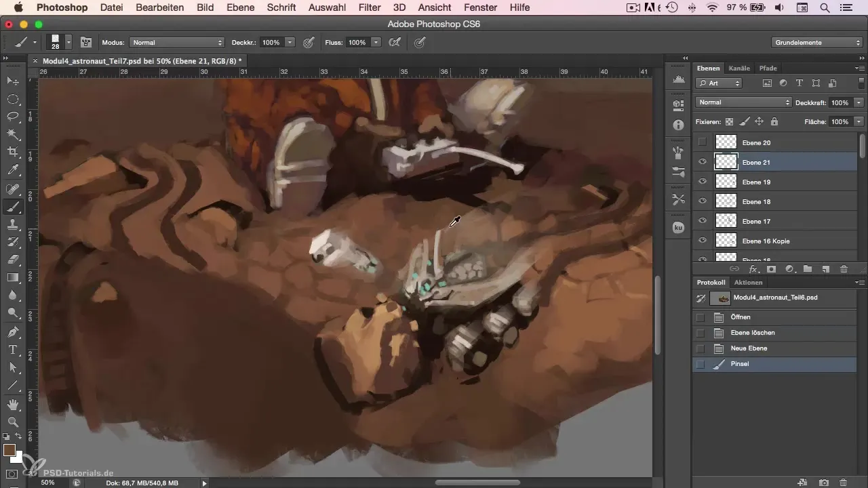This screenshot has height=488, width=868.
Task: Select the Hand tool
Action: coord(13,405)
